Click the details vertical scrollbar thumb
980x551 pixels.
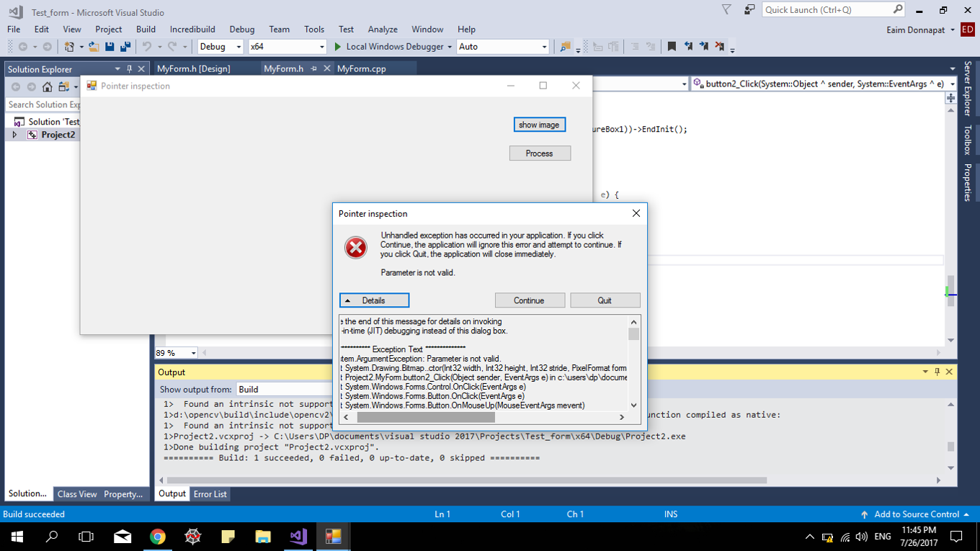pyautogui.click(x=634, y=334)
